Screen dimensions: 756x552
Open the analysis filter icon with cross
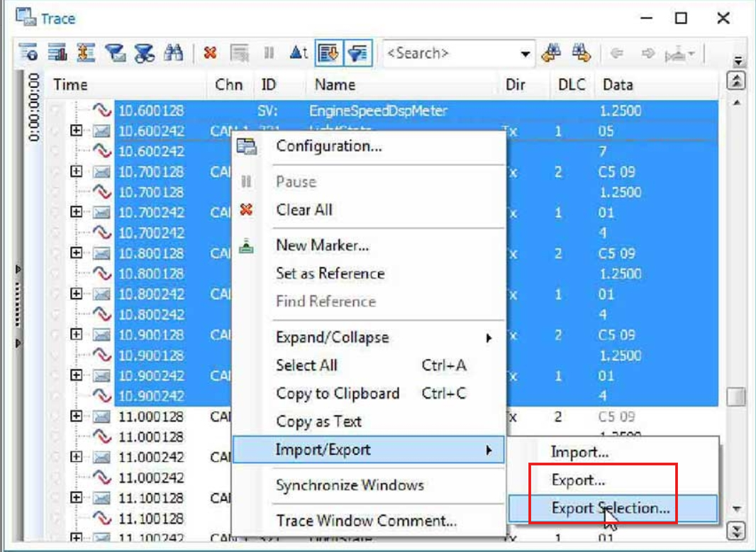pyautogui.click(x=145, y=53)
